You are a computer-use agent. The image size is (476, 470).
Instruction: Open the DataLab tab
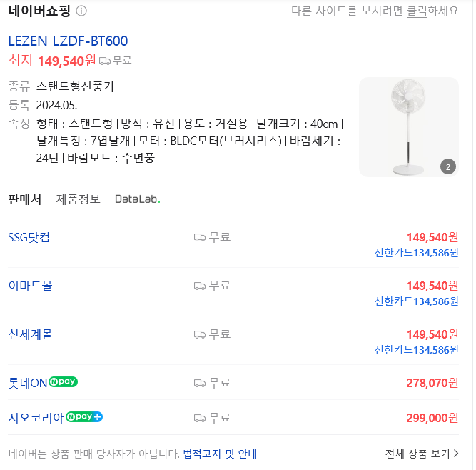pyautogui.click(x=137, y=199)
